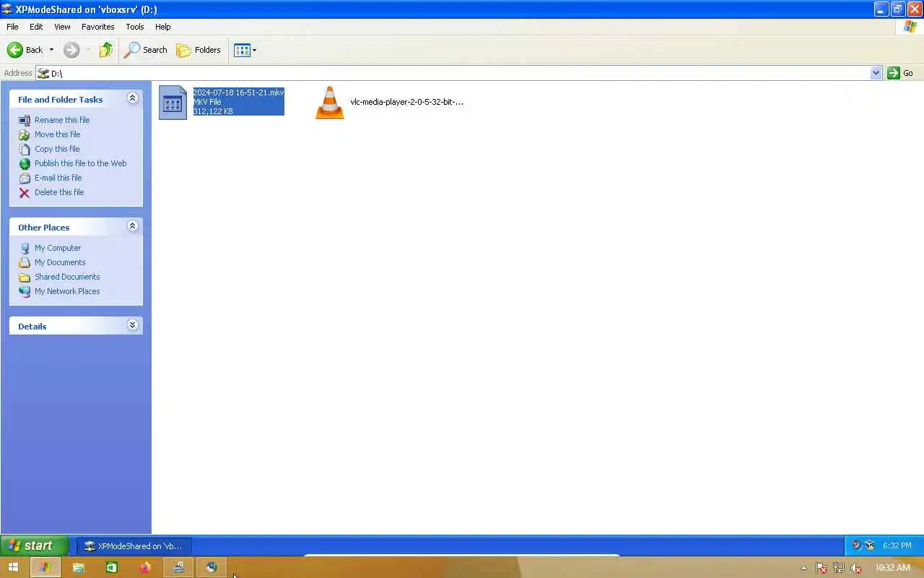The width and height of the screenshot is (924, 578).
Task: Click the Rename this file icon
Action: [25, 121]
